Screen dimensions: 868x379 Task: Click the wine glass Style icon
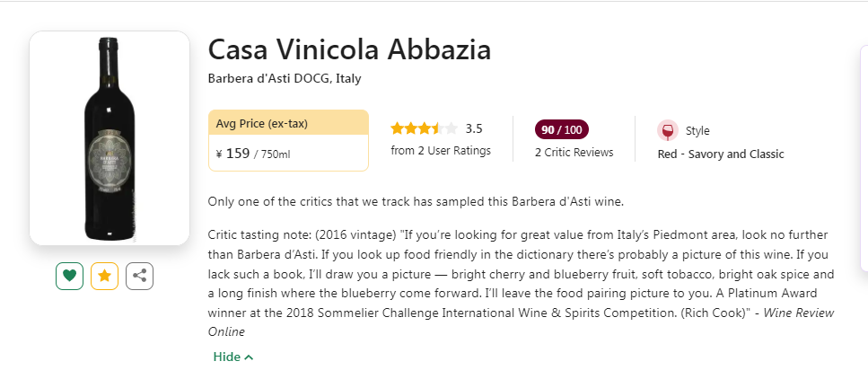pos(667,131)
